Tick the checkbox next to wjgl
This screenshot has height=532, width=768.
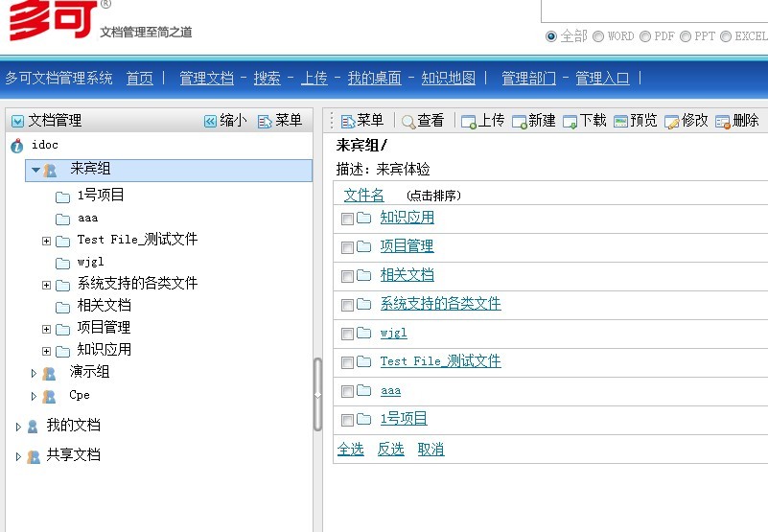(347, 333)
